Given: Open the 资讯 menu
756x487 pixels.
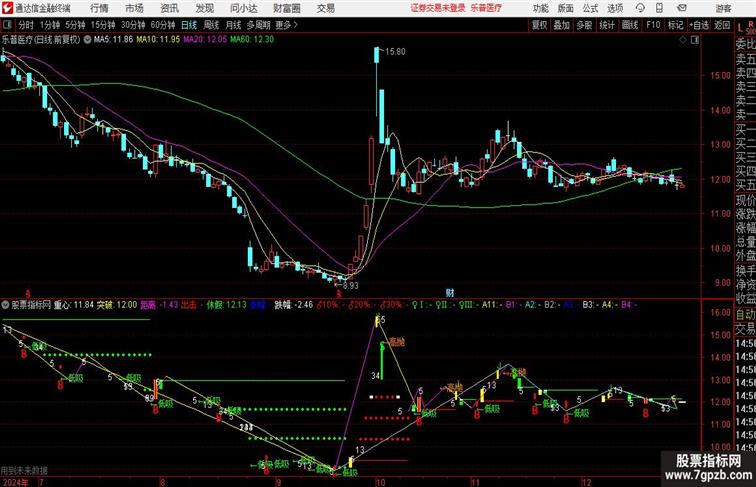Looking at the screenshot, I should click(169, 8).
